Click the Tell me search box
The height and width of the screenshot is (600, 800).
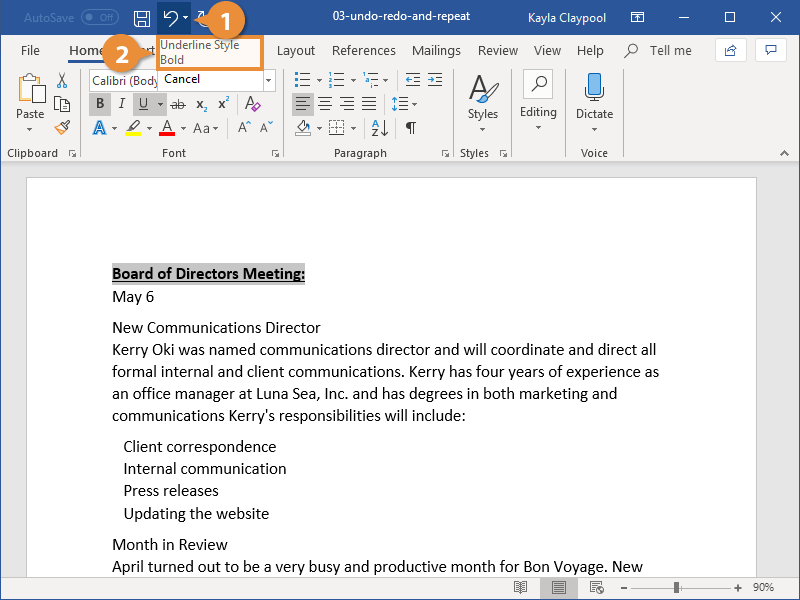pyautogui.click(x=670, y=51)
